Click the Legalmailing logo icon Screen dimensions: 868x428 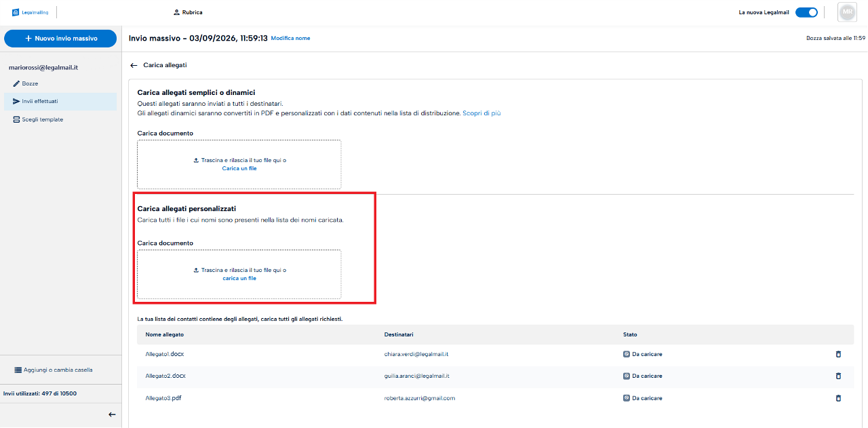click(16, 12)
